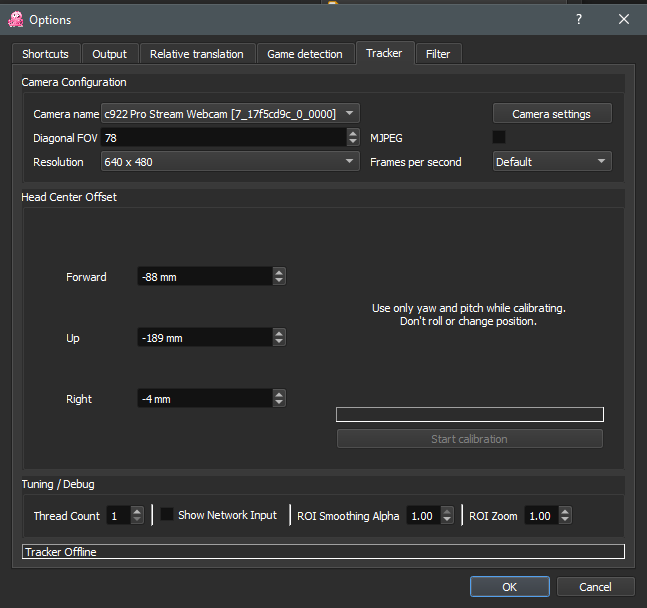The width and height of the screenshot is (647, 608).
Task: Enable the MJPEG checkbox
Action: [x=499, y=137]
